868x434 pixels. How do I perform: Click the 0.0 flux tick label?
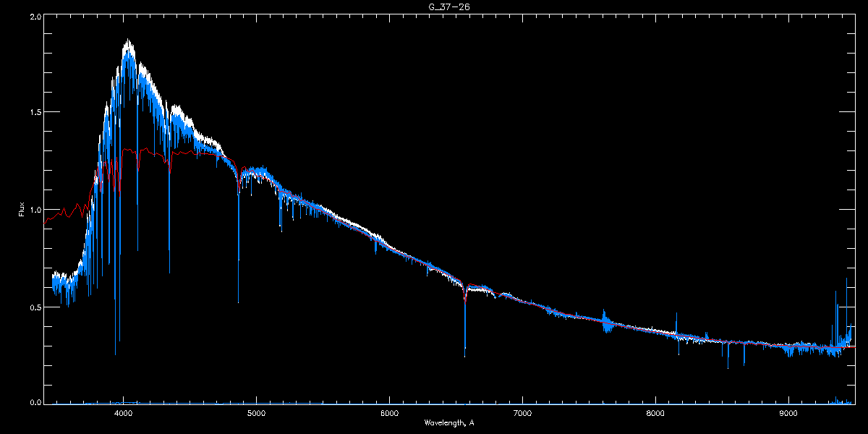pos(35,401)
